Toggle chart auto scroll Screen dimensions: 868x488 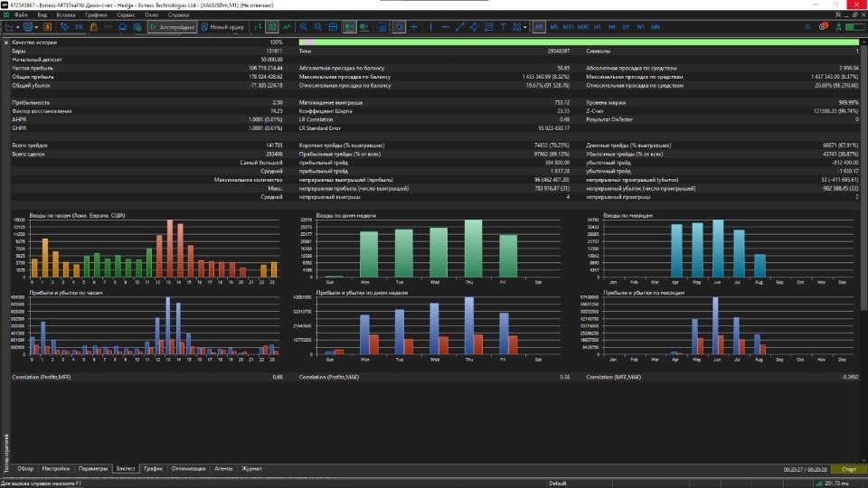[x=349, y=26]
